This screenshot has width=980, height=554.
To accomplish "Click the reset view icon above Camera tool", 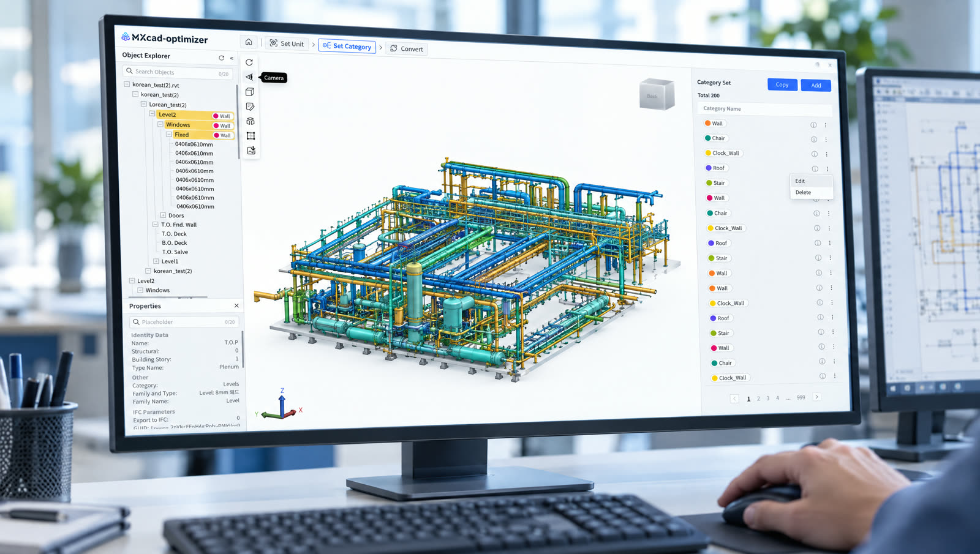I will click(x=249, y=62).
